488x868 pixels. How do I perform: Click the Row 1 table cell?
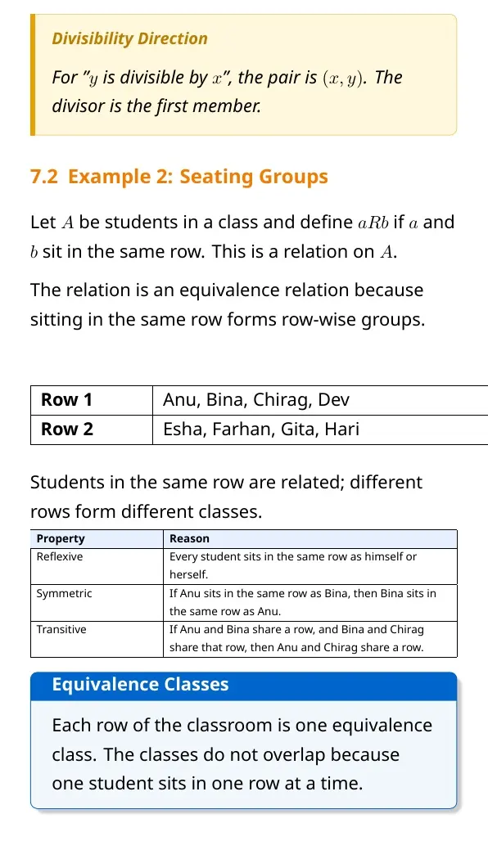pyautogui.click(x=92, y=400)
